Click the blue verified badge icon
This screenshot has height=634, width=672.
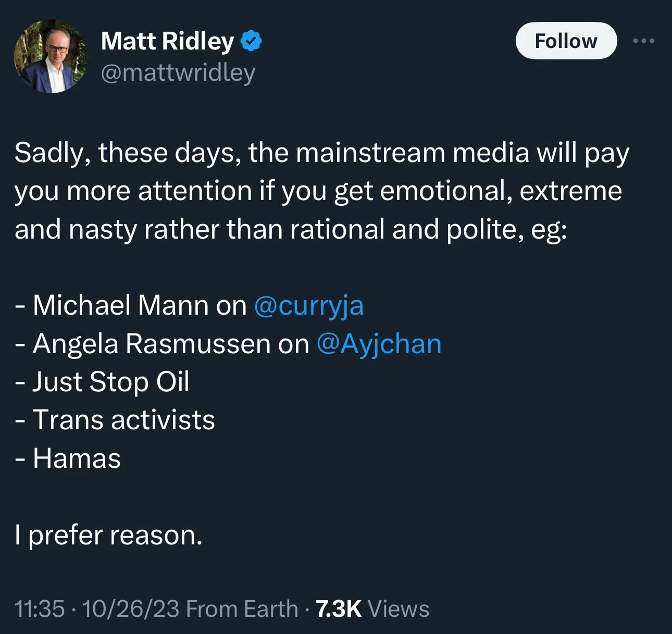(x=251, y=41)
